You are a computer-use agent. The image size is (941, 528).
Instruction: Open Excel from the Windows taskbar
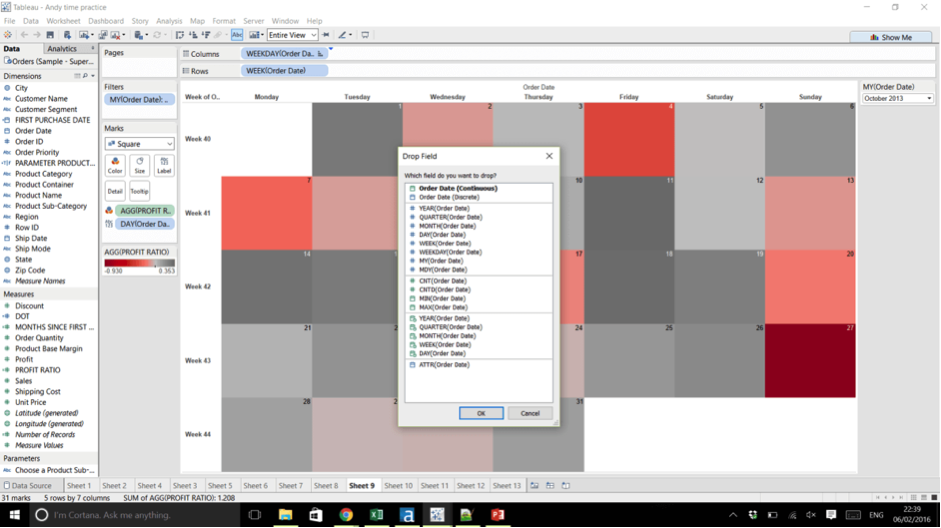click(x=376, y=515)
